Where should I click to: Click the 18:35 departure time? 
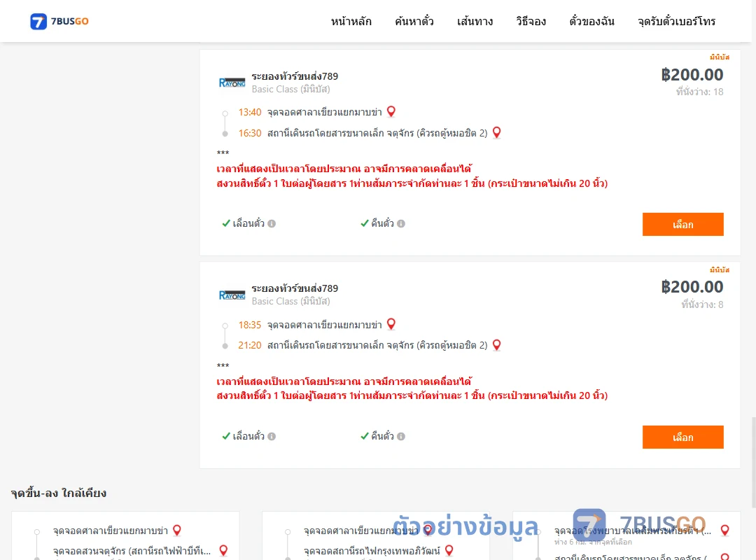pyautogui.click(x=250, y=325)
